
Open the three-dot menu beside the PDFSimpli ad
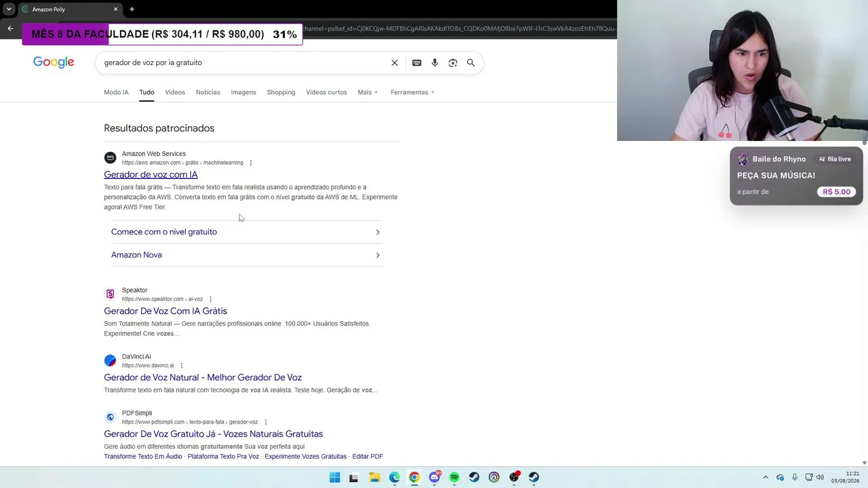(x=266, y=422)
